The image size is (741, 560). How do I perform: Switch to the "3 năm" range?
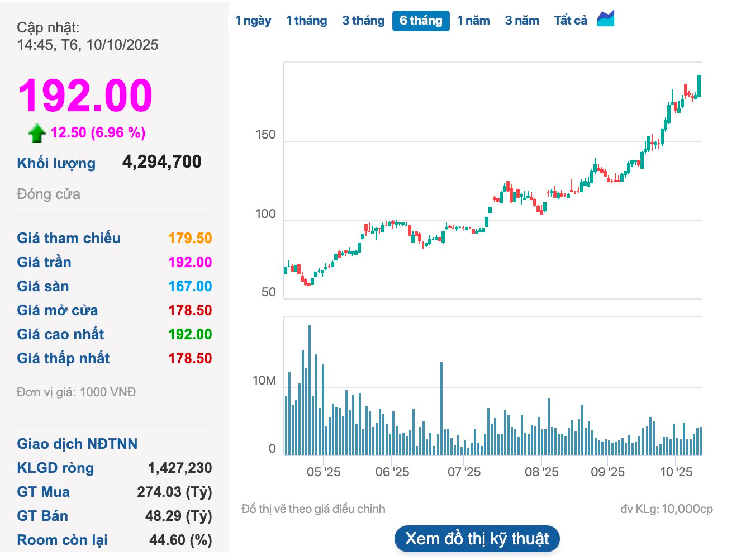tap(521, 20)
